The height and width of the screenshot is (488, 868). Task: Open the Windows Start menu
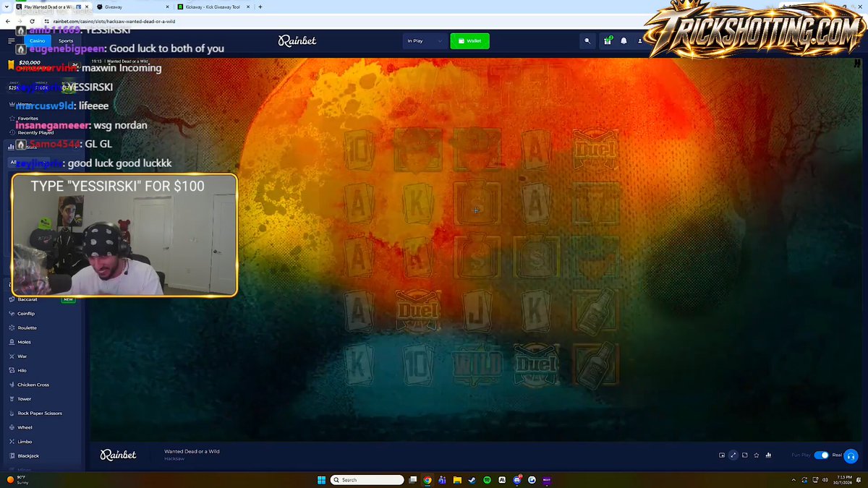[322, 480]
